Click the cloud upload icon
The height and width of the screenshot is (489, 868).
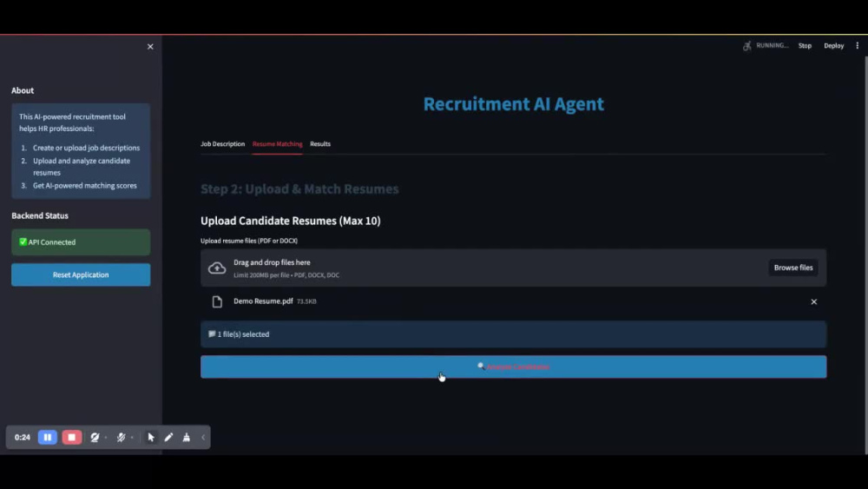coord(217,268)
